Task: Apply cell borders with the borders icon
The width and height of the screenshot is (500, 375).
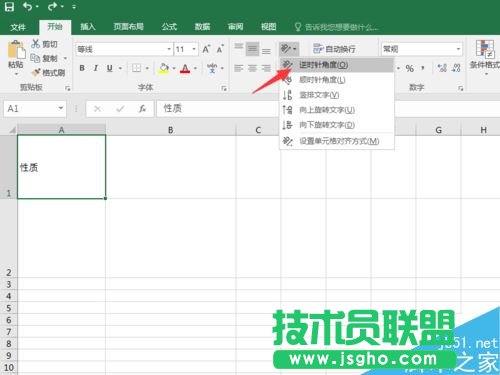Action: pyautogui.click(x=136, y=68)
